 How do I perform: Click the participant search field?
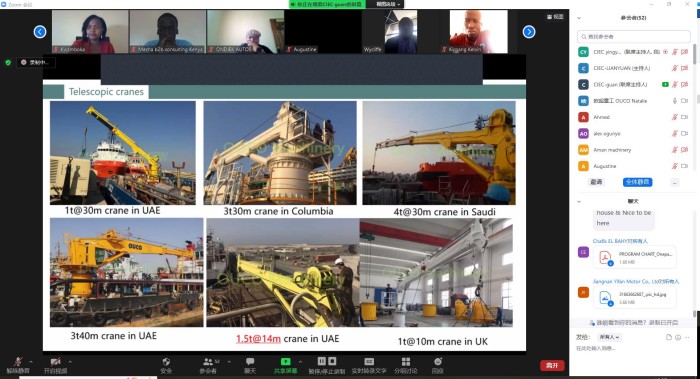pyautogui.click(x=633, y=36)
